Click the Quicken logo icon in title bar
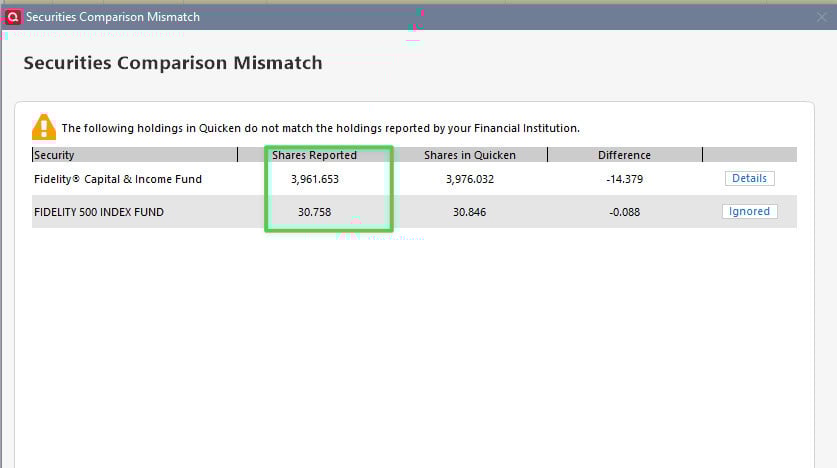The image size is (837, 468). [x=13, y=17]
